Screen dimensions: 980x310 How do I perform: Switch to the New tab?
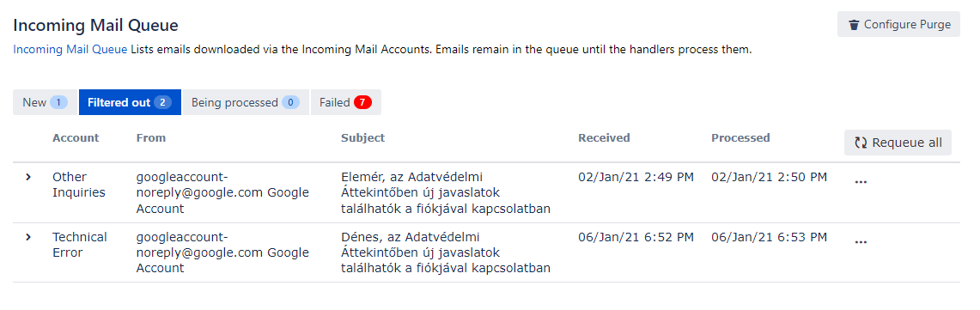pyautogui.click(x=45, y=102)
